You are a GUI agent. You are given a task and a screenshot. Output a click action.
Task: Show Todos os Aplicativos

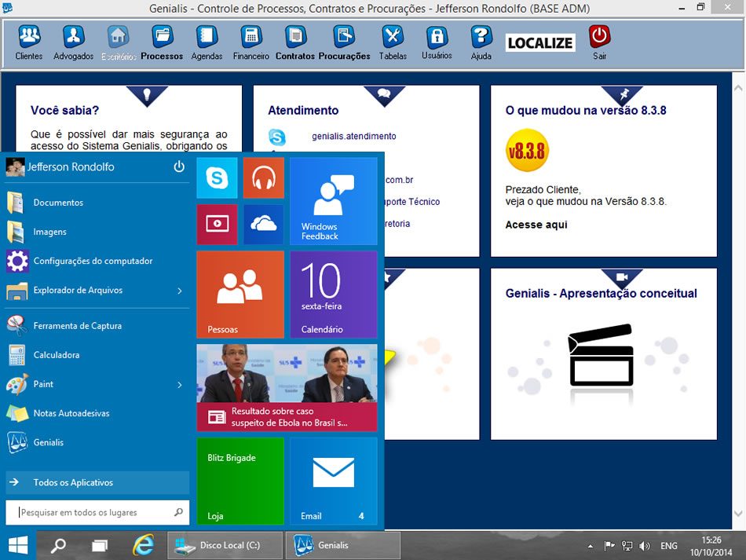click(x=97, y=482)
